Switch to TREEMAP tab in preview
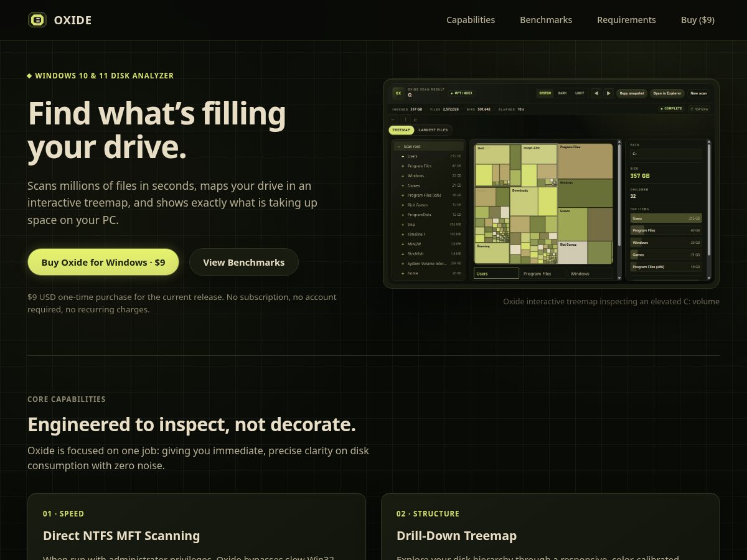The image size is (747, 560). point(401,130)
